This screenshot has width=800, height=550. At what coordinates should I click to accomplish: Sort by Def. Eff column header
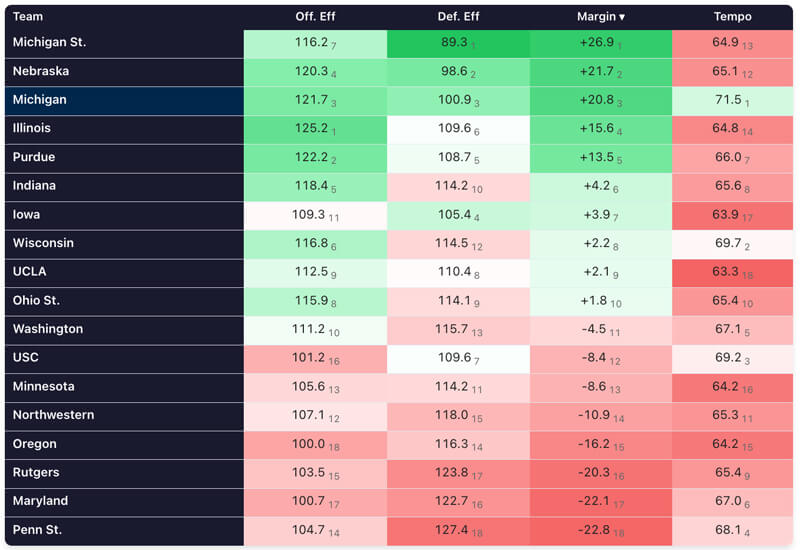point(458,17)
